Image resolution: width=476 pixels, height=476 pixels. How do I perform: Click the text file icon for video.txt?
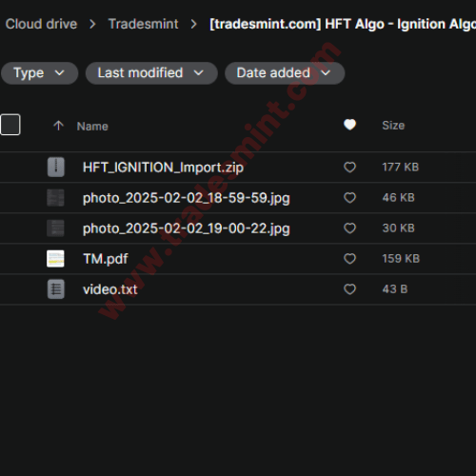coord(56,289)
